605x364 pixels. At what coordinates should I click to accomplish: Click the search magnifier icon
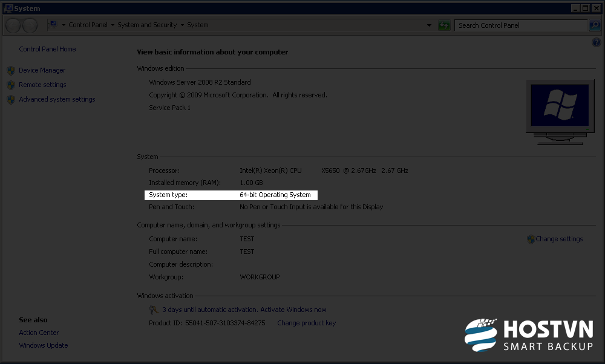coord(595,25)
